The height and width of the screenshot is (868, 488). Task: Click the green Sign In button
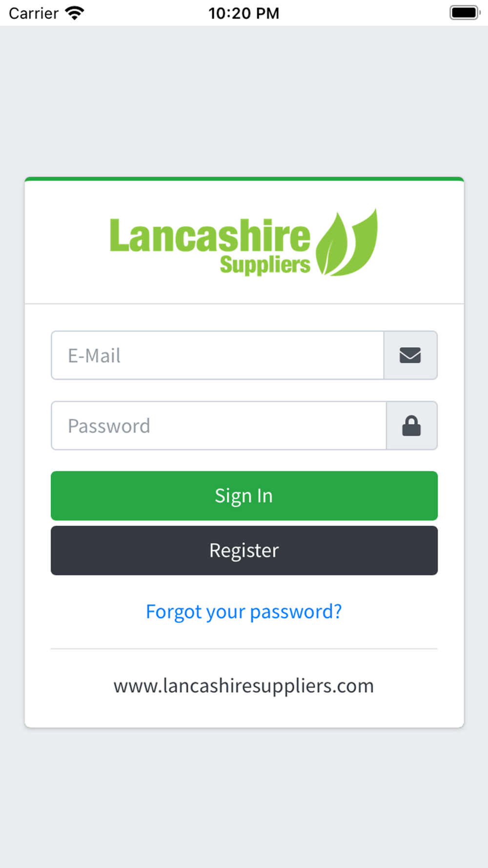coord(244,496)
